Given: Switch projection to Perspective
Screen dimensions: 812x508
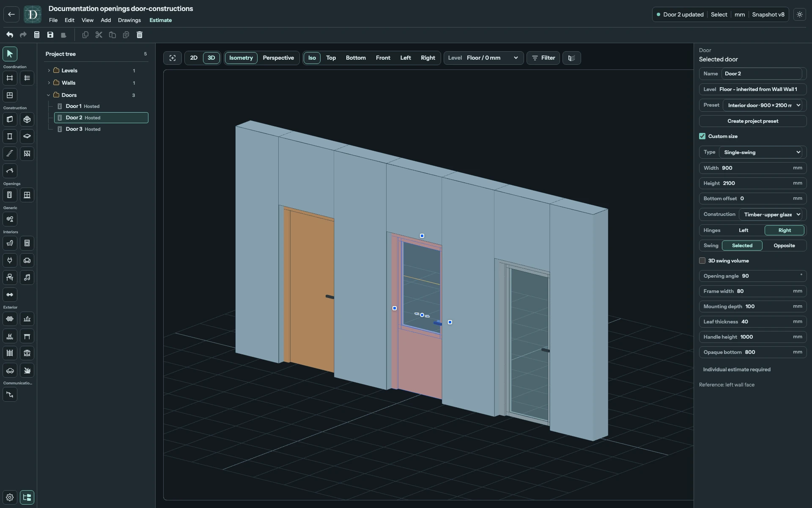Looking at the screenshot, I should click(278, 58).
